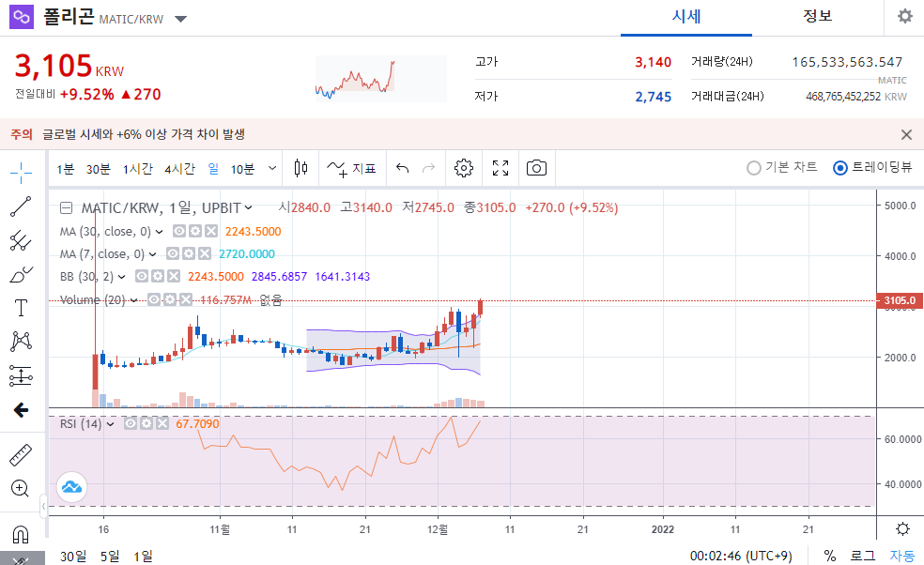The width and height of the screenshot is (924, 565).
Task: Expand the RSI (14) dropdown
Action: (110, 424)
